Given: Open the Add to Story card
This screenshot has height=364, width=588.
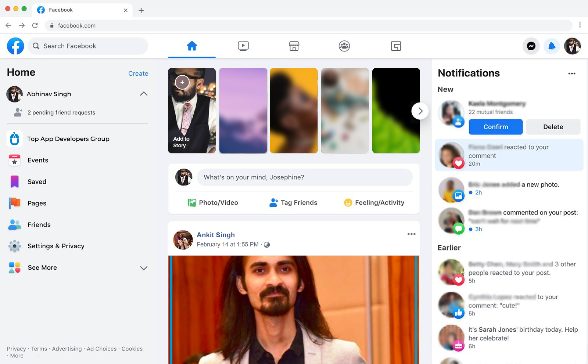Looking at the screenshot, I should coord(192,111).
